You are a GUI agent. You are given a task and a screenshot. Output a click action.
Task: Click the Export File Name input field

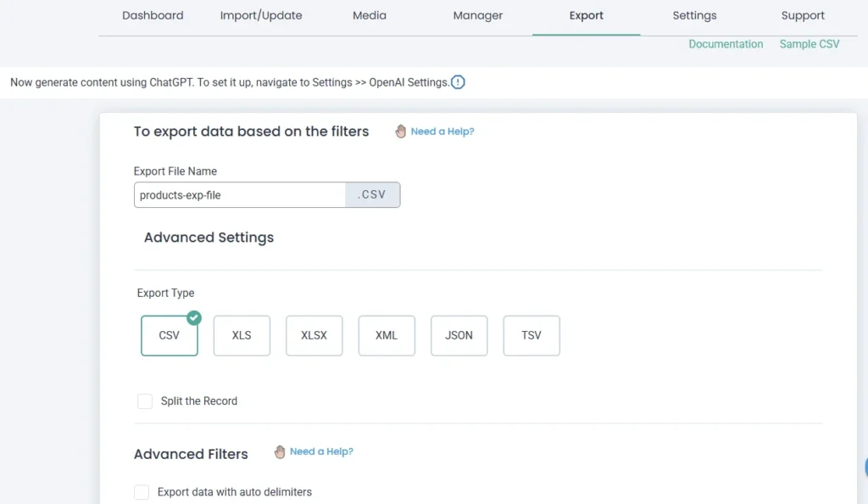[240, 195]
